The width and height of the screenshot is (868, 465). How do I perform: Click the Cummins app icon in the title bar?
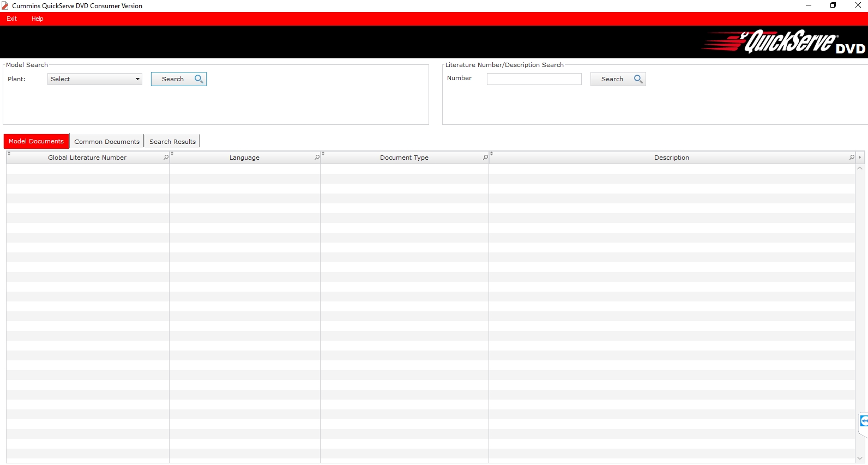[x=5, y=6]
